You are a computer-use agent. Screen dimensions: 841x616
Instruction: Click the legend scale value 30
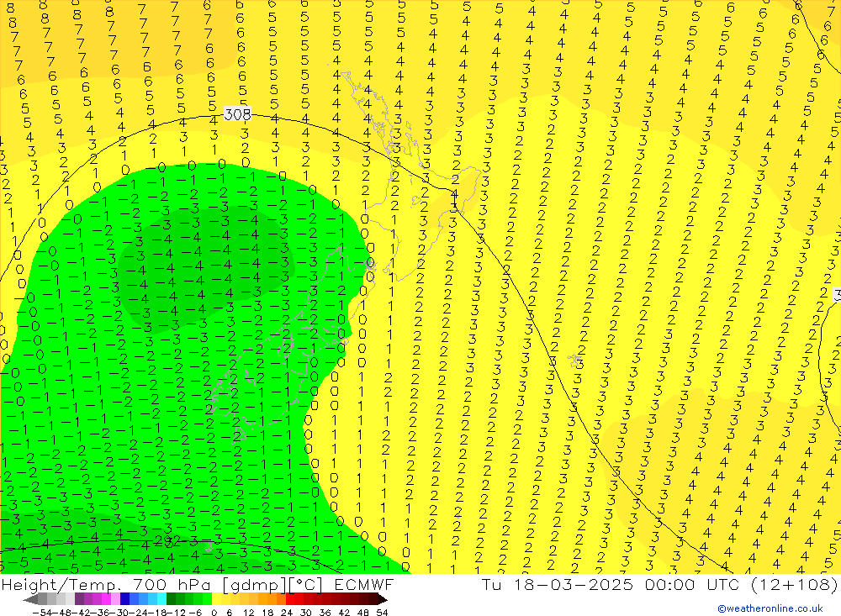click(306, 613)
